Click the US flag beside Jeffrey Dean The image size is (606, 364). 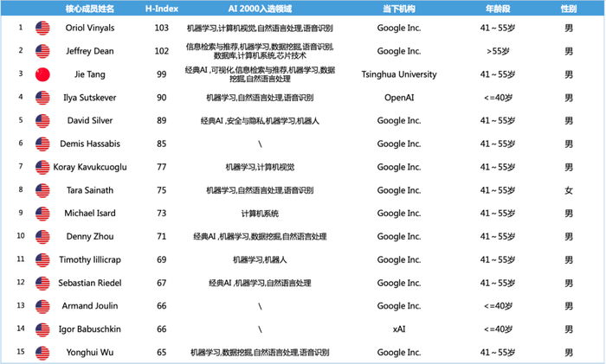(42, 51)
